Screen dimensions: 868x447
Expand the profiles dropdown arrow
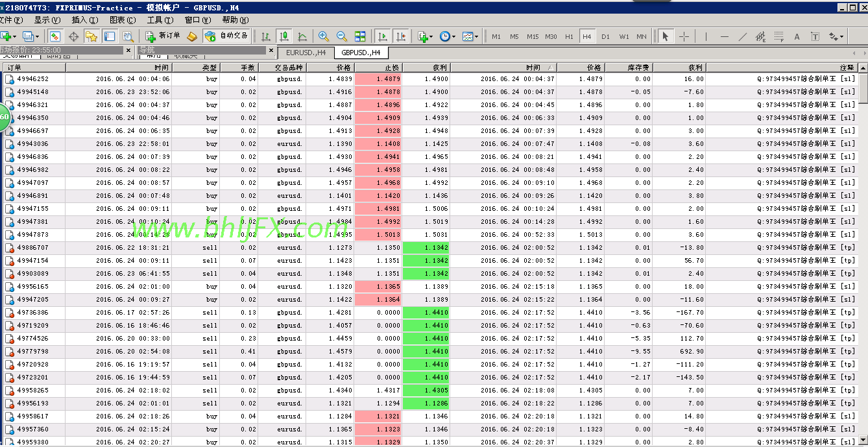click(38, 37)
